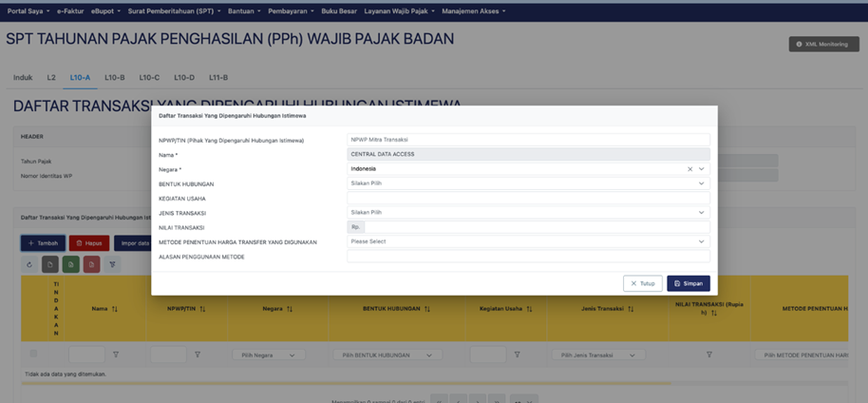Sort table by NPWP/TIN column
868x403 pixels.
(202, 309)
